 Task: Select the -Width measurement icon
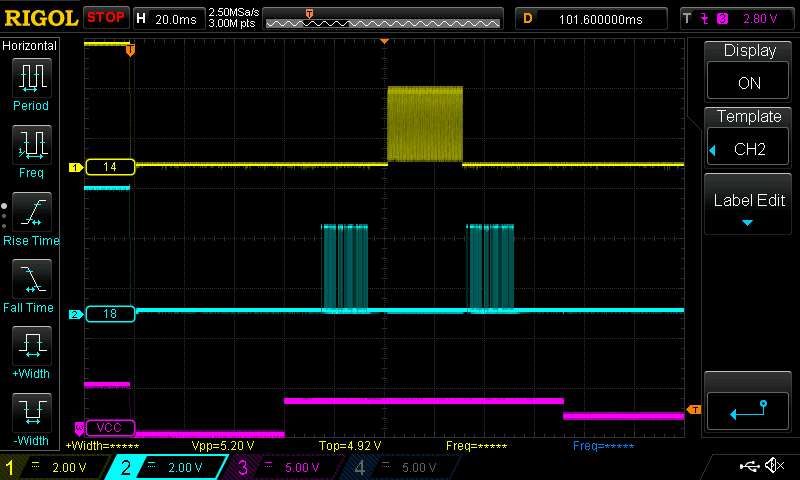coord(31,418)
